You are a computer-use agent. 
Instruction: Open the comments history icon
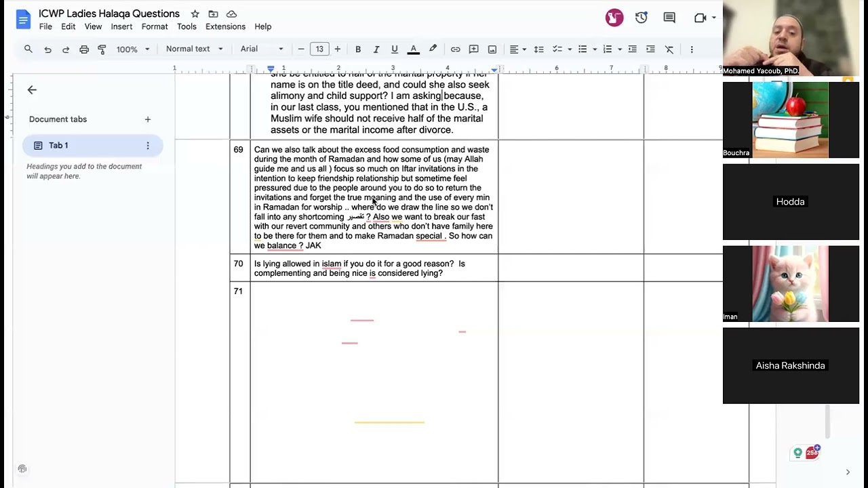coord(669,18)
